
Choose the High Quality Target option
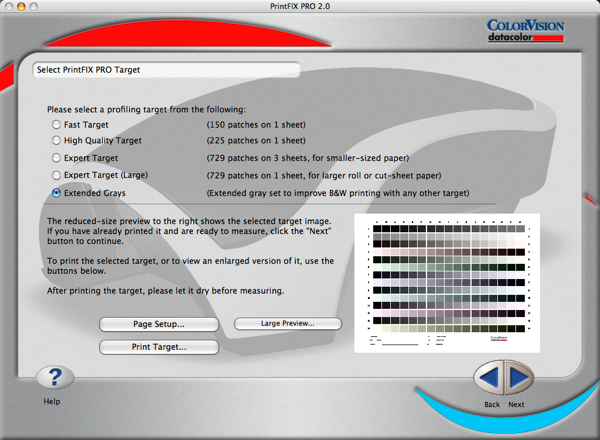point(56,140)
